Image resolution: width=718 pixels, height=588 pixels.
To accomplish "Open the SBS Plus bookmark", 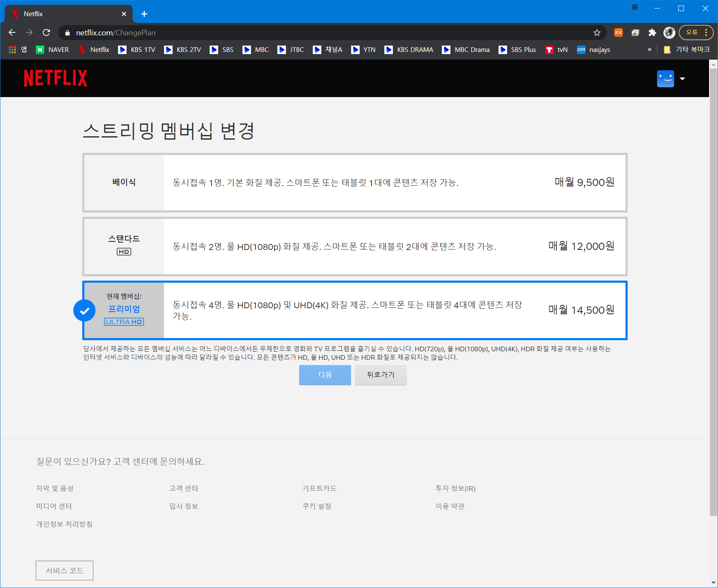I will [517, 49].
